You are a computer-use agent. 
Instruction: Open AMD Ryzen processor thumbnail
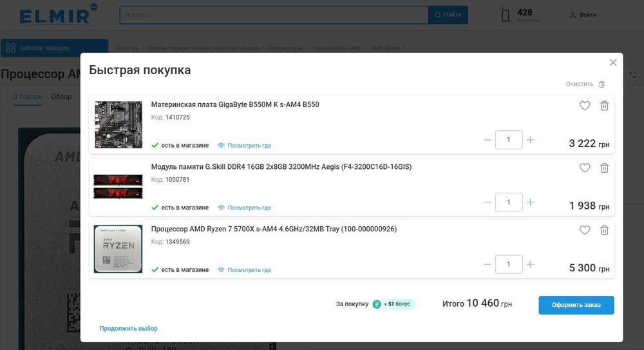pos(118,249)
